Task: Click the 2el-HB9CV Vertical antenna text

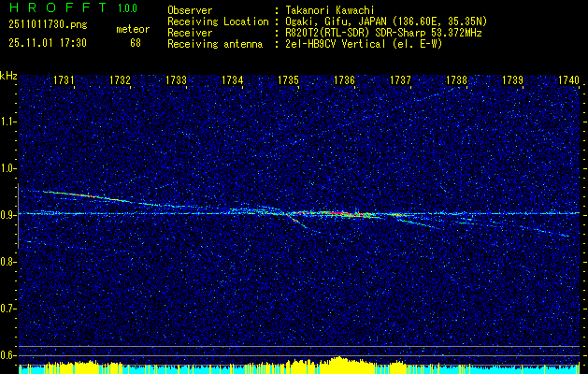Action: [x=364, y=44]
